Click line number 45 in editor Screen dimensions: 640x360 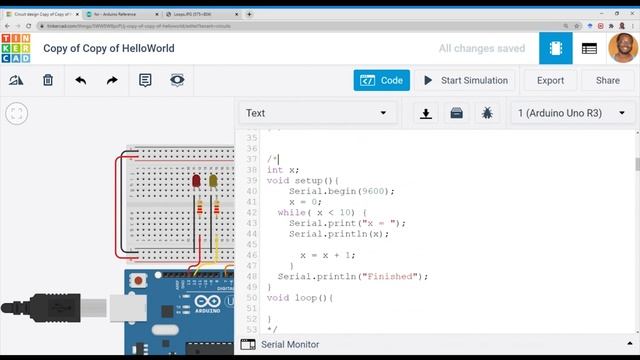click(x=252, y=244)
